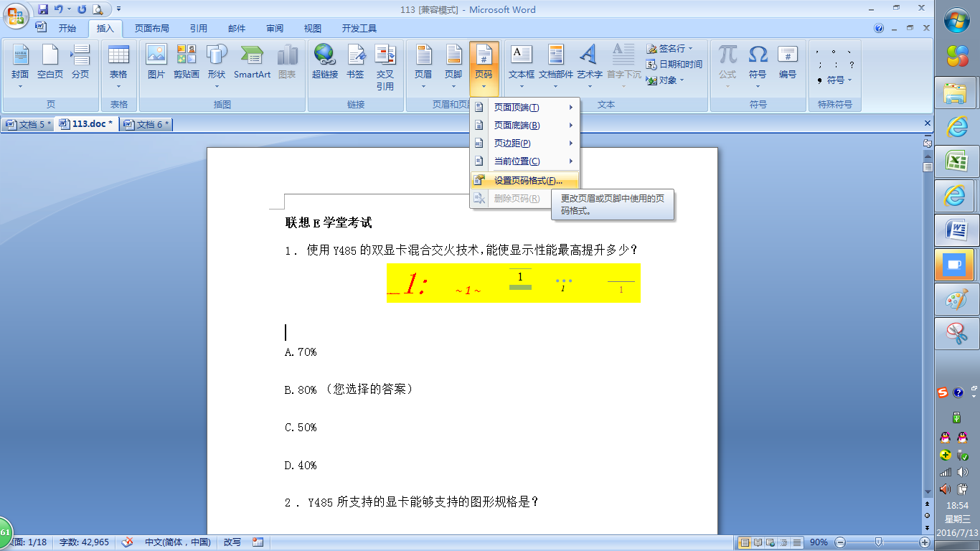Insert date and time (日期和时间)

coord(674,65)
